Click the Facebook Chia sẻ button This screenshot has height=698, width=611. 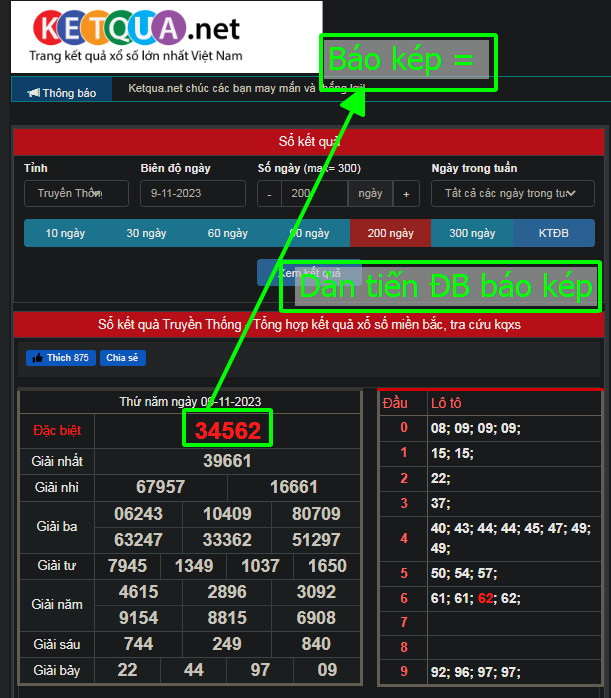(x=122, y=358)
